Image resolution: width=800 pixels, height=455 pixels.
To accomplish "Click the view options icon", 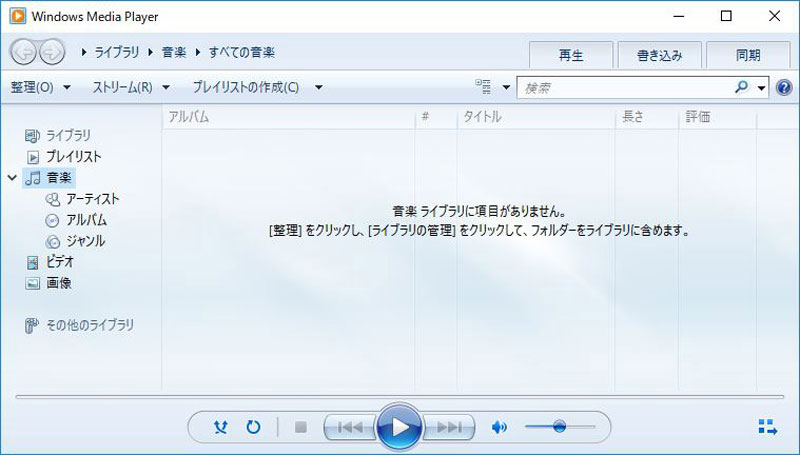I will coord(483,87).
